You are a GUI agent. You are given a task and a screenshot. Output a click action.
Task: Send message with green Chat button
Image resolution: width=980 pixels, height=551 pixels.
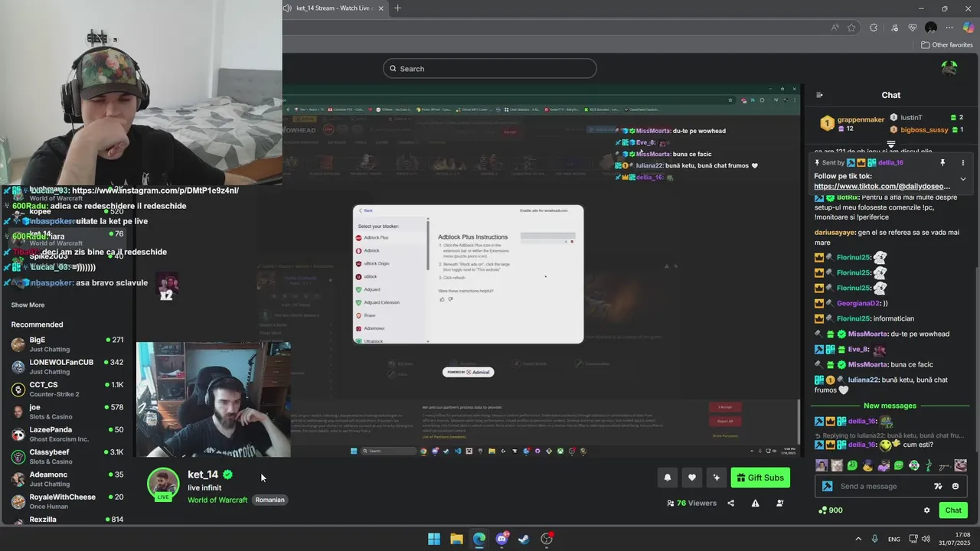pyautogui.click(x=953, y=510)
